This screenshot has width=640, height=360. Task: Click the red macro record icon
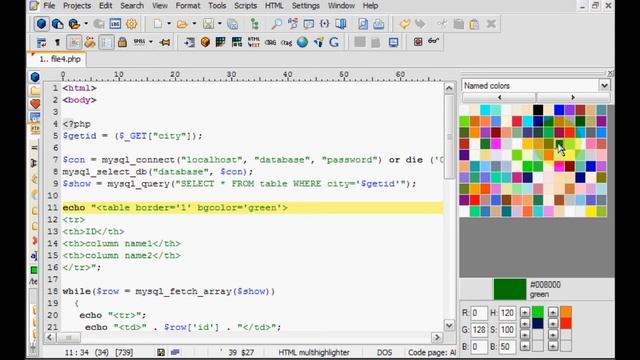coord(418,42)
